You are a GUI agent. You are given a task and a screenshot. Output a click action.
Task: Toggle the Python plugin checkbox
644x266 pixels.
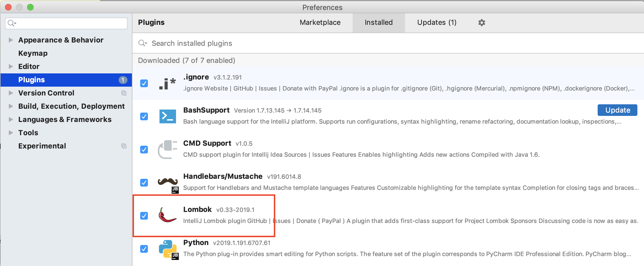click(144, 249)
